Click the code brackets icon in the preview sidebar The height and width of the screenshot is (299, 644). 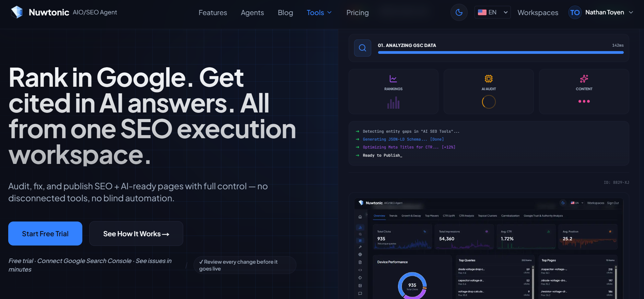click(360, 270)
